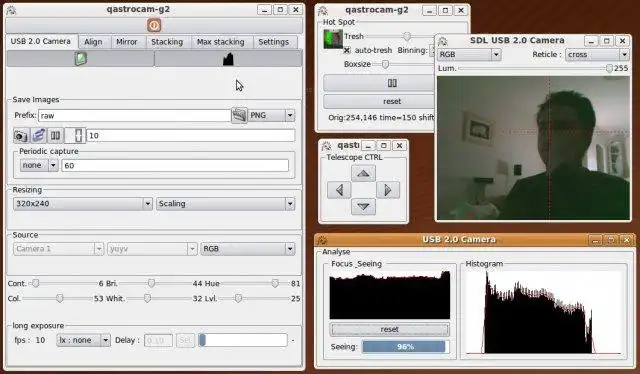Minimize the Telescope CTRL window
The width and height of the screenshot is (640, 374).
[x=368, y=145]
